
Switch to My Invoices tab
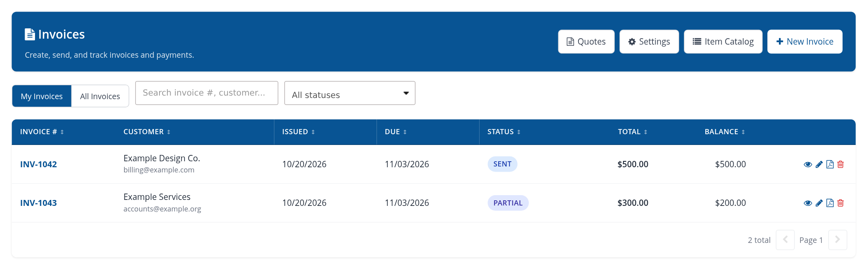42,96
